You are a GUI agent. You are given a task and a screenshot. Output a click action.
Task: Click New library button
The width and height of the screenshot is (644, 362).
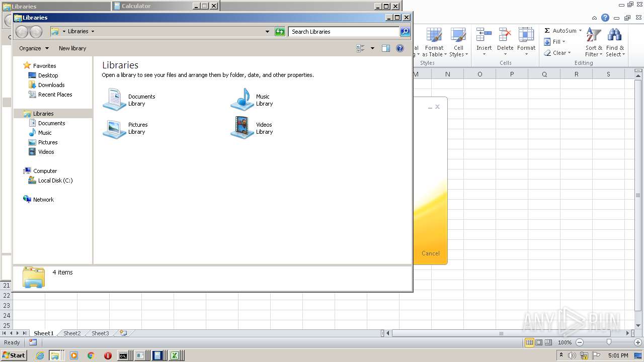tap(72, 48)
